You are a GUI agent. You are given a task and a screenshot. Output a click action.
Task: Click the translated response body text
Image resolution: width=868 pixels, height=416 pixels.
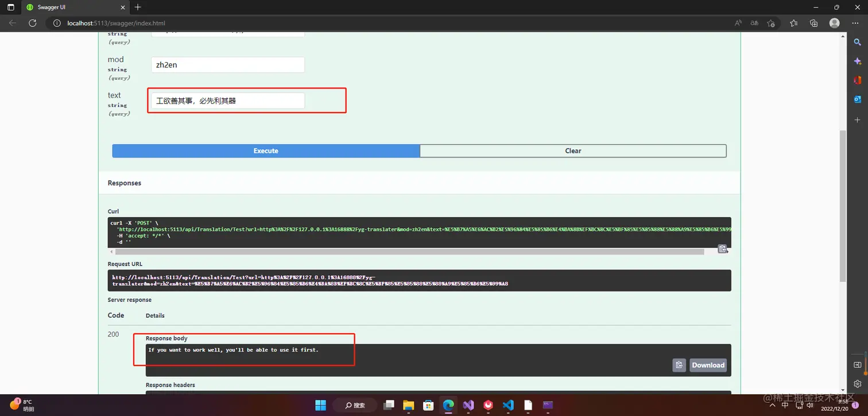point(233,350)
